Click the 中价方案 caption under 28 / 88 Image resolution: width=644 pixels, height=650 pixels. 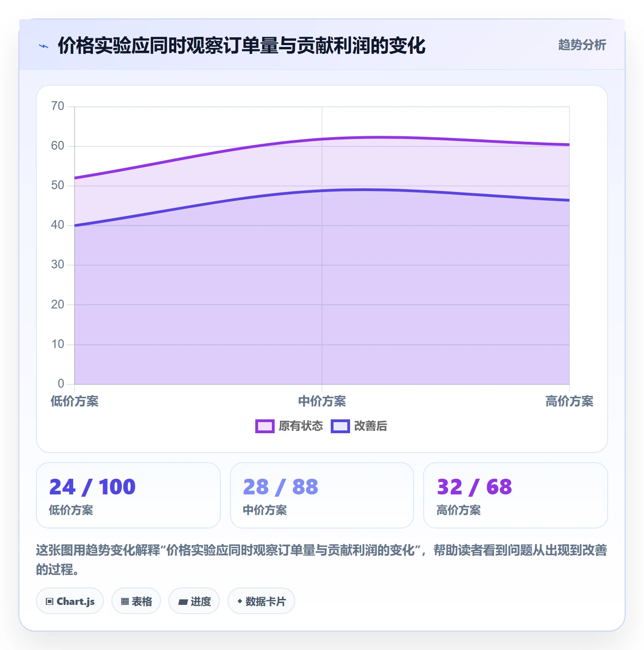[x=265, y=510]
